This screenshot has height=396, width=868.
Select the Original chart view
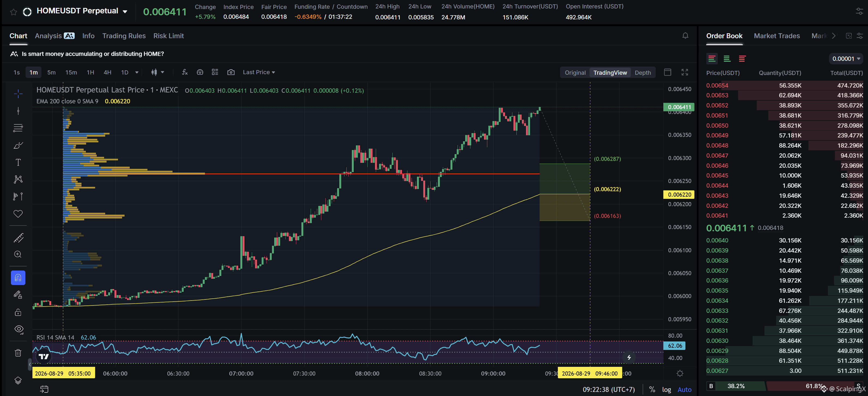575,73
